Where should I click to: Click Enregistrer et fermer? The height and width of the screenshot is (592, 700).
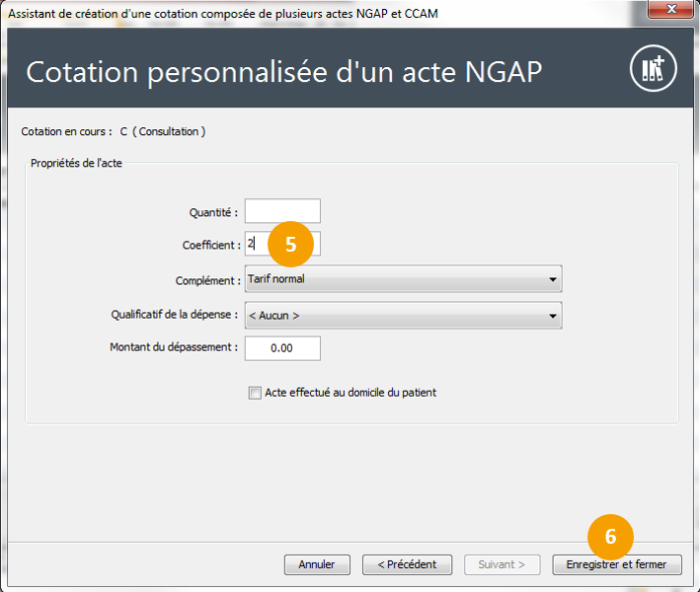coord(617,565)
